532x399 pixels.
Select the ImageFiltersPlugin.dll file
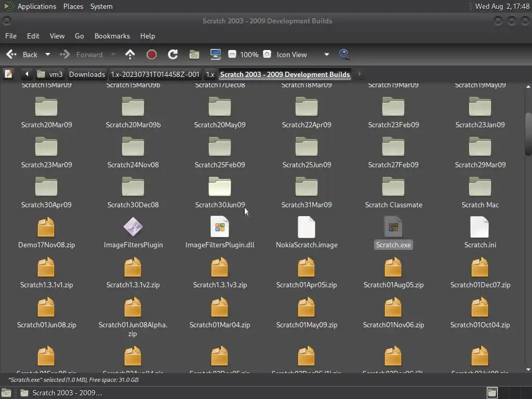220,232
